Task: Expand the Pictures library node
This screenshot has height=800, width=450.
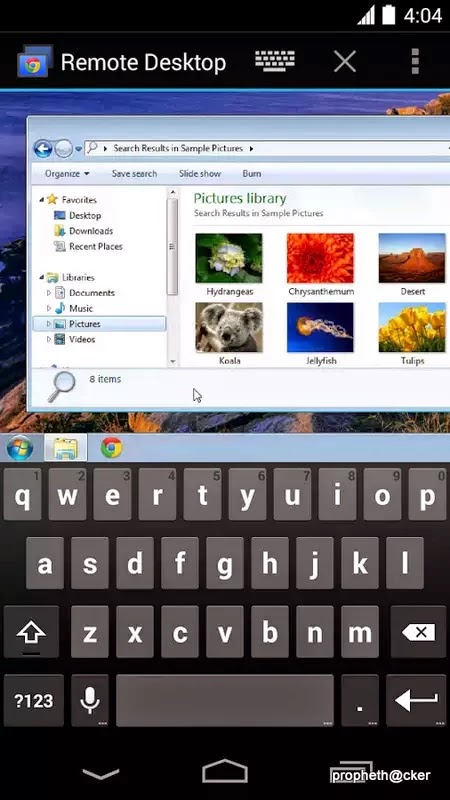Action: (49, 323)
